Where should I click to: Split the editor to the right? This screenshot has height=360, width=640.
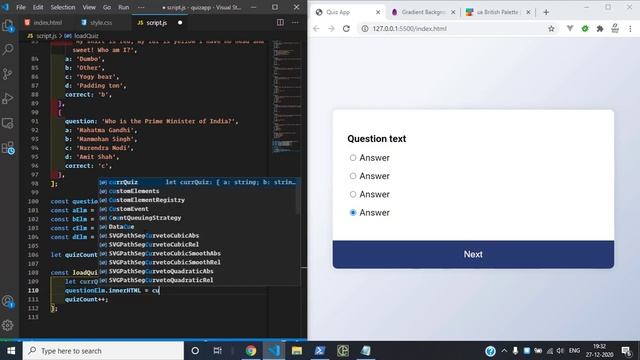coord(280,22)
